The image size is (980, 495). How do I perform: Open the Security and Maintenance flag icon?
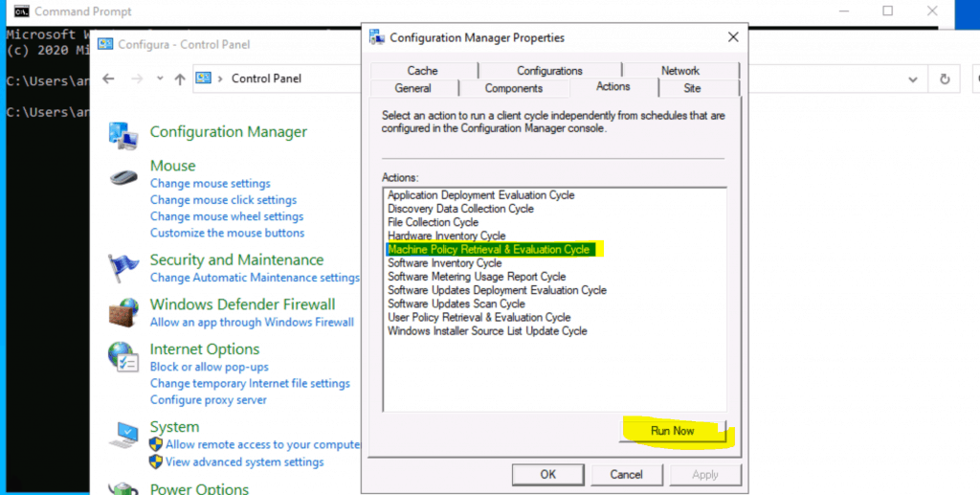(123, 268)
